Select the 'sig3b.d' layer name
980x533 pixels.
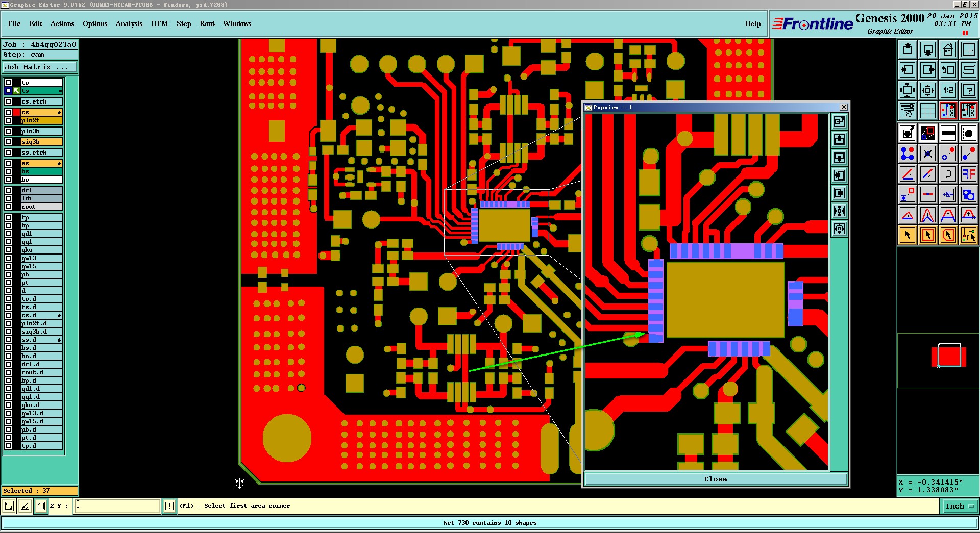click(x=41, y=332)
